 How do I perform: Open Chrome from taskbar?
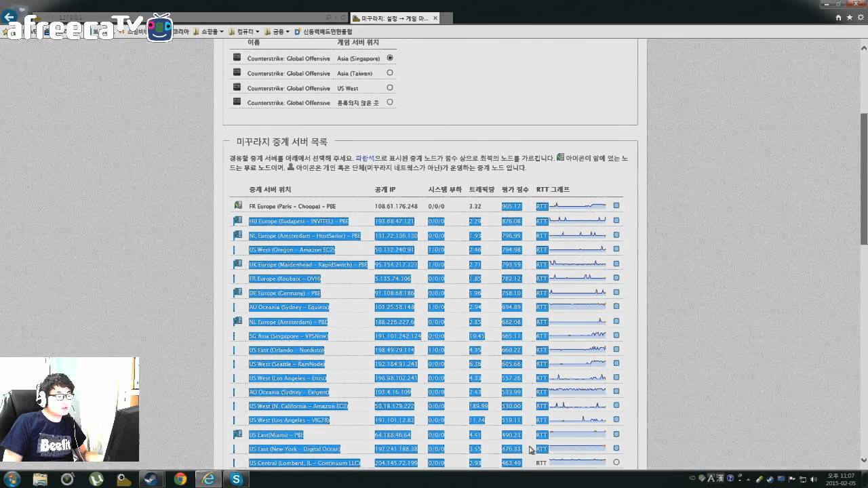click(x=180, y=479)
